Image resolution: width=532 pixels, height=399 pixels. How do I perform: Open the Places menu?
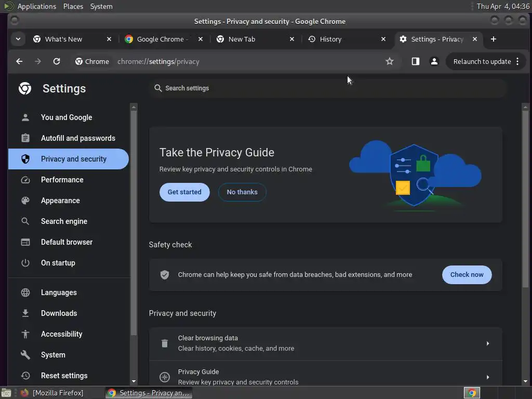click(x=73, y=6)
